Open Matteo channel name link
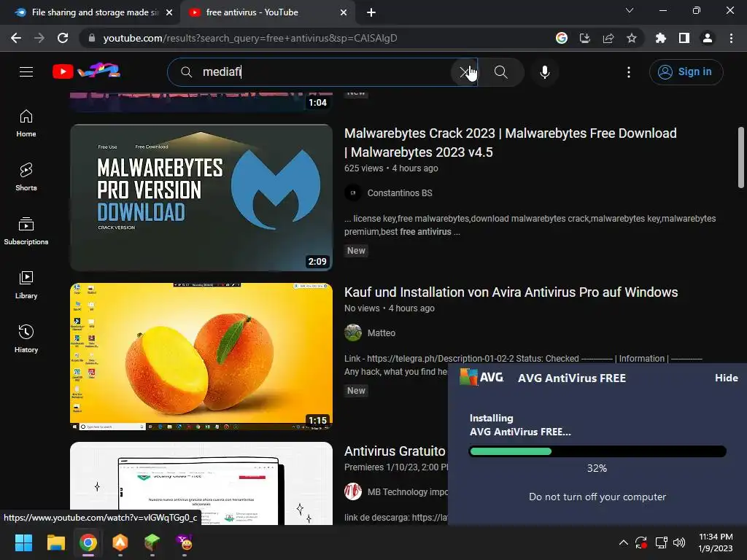 pyautogui.click(x=381, y=332)
